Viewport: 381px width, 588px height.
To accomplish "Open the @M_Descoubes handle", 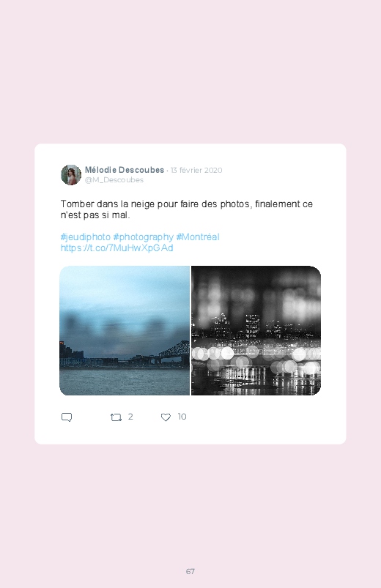I will (x=114, y=180).
